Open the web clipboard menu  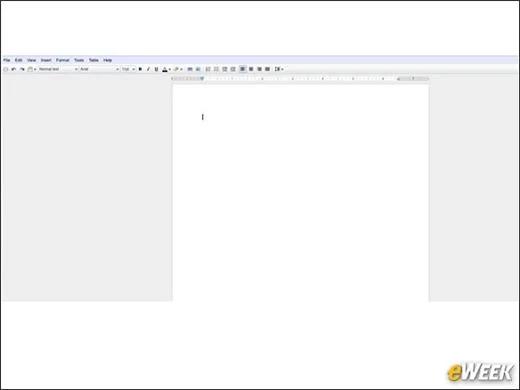32,69
